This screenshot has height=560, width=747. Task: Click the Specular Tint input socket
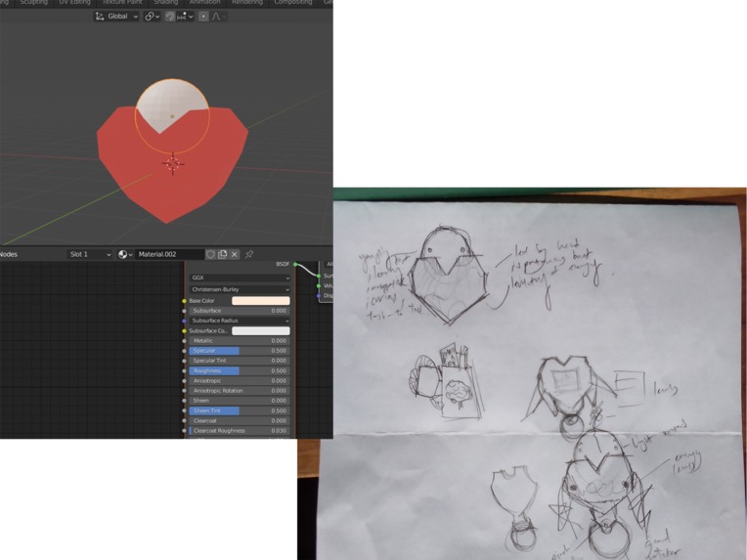coord(185,361)
